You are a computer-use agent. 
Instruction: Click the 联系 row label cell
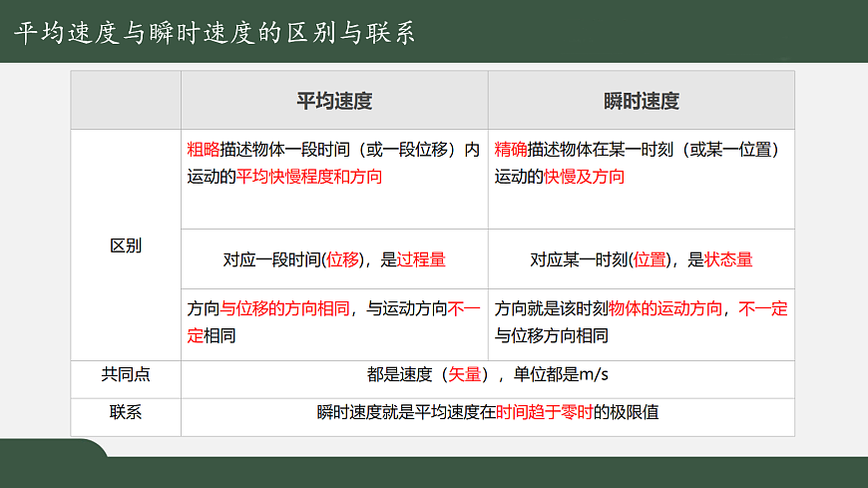(126, 411)
